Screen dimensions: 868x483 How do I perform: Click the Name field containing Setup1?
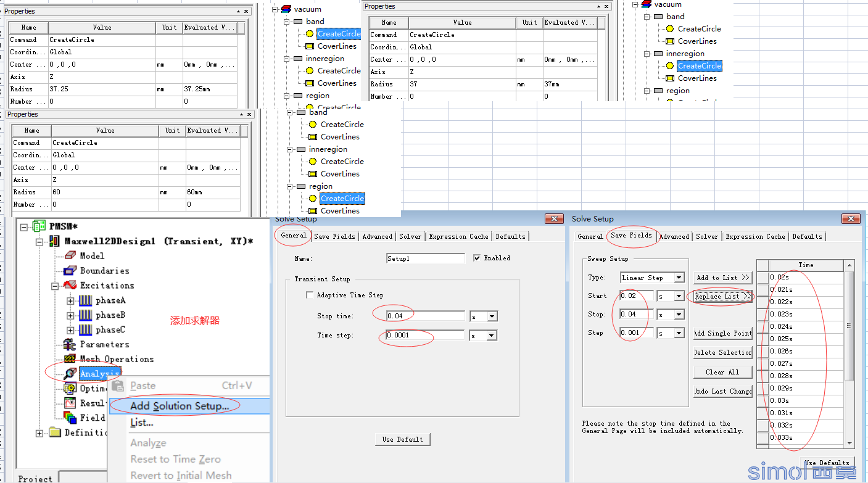(x=425, y=258)
